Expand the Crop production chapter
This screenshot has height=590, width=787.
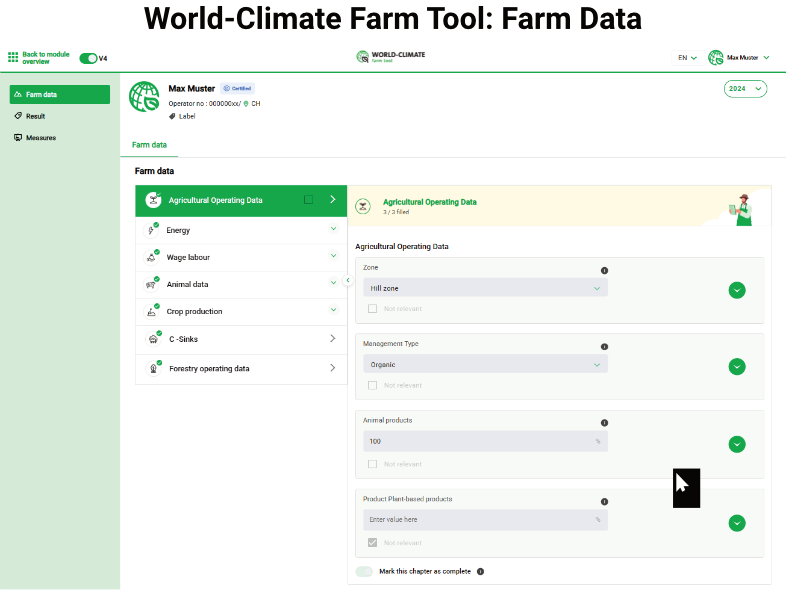pyautogui.click(x=333, y=310)
